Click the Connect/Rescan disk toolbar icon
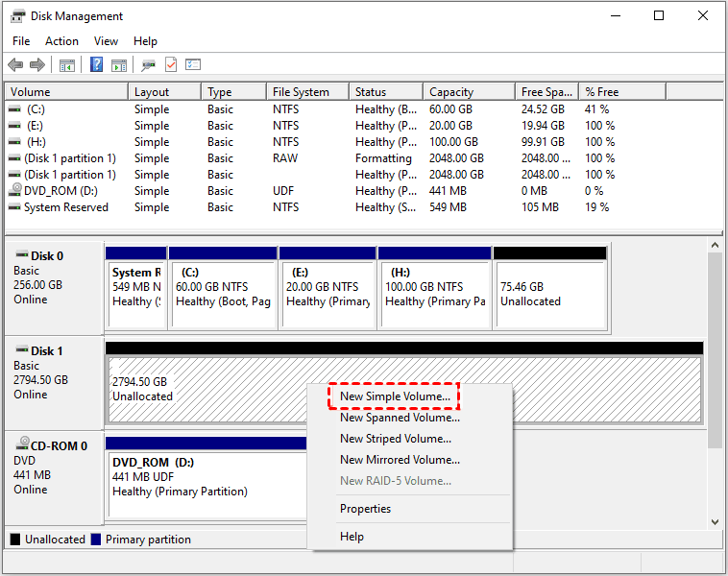This screenshot has height=576, width=728. (x=148, y=65)
